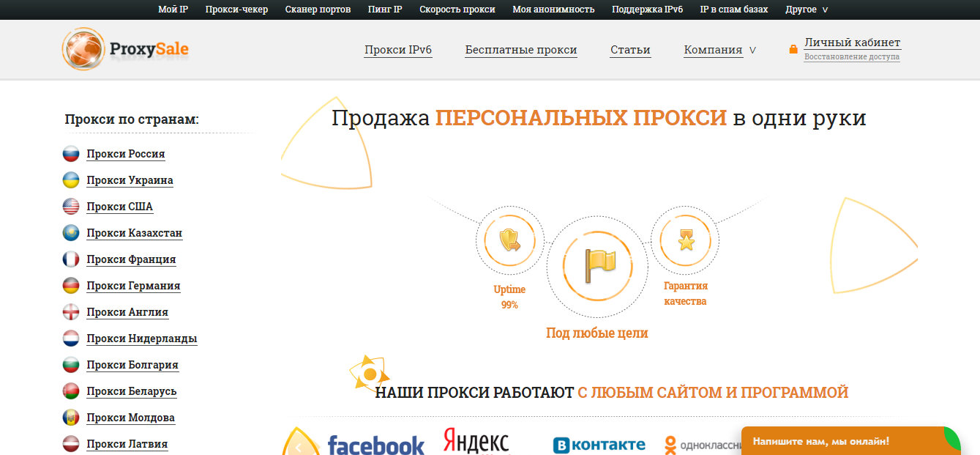Viewport: 980px width, 455px height.
Task: Expand the Другое dropdown menu
Action: click(807, 10)
